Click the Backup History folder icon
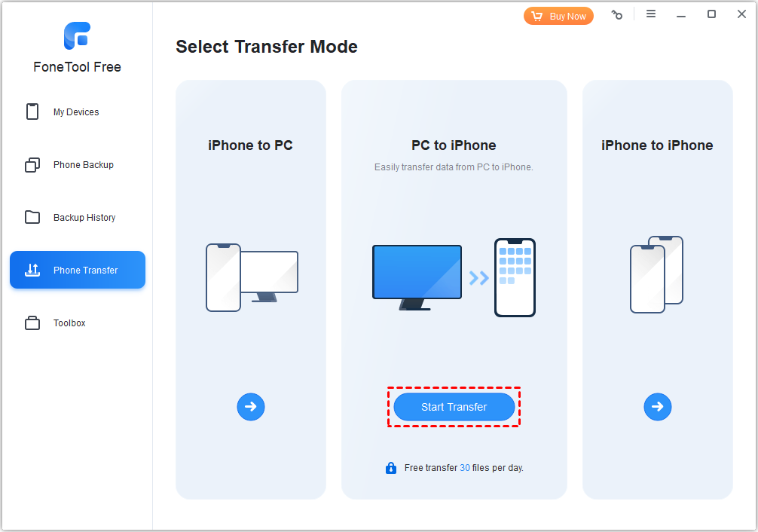Viewport: 758px width, 532px height. [x=32, y=217]
